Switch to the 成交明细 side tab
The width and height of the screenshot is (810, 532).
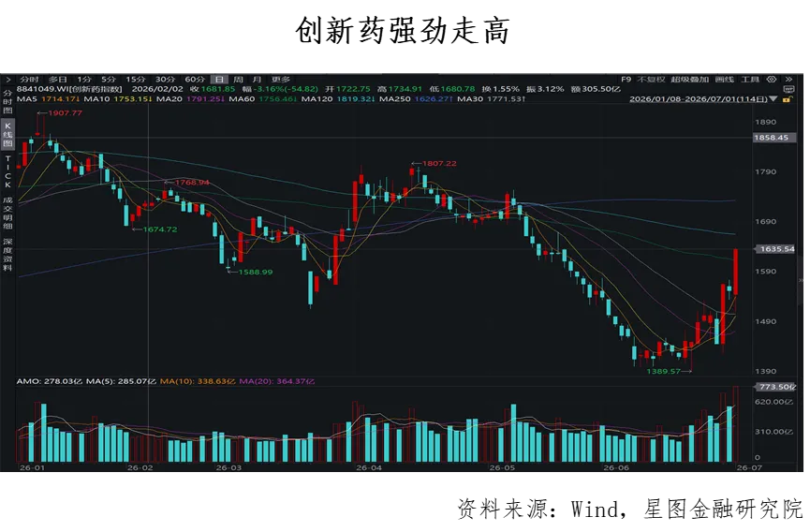pos(7,213)
